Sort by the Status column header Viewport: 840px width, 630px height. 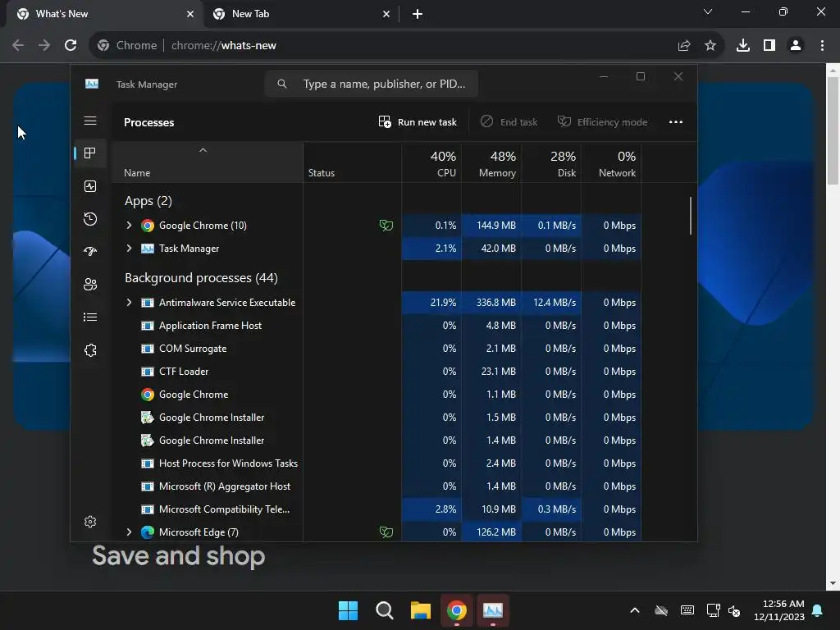pos(353,162)
